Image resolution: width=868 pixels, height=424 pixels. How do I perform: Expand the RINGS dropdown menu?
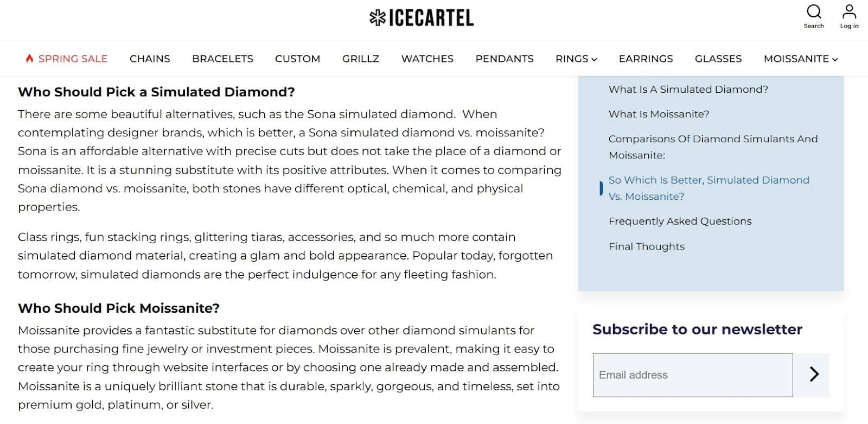pyautogui.click(x=575, y=59)
